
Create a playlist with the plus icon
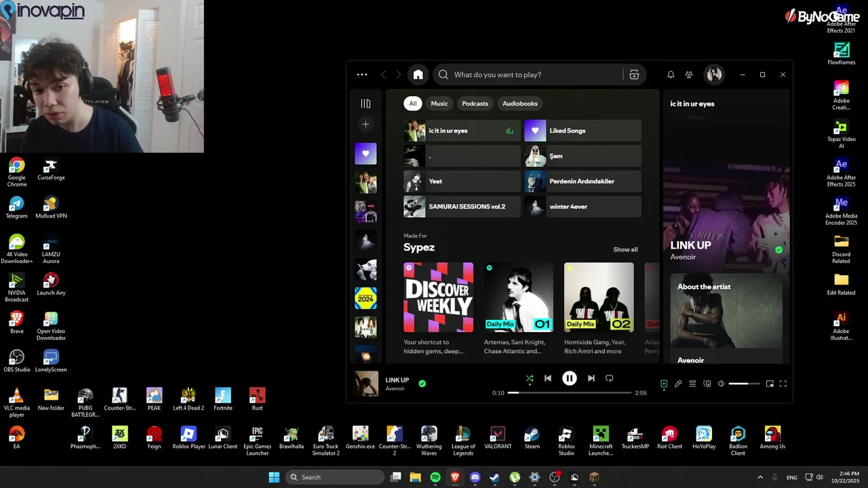(x=366, y=124)
